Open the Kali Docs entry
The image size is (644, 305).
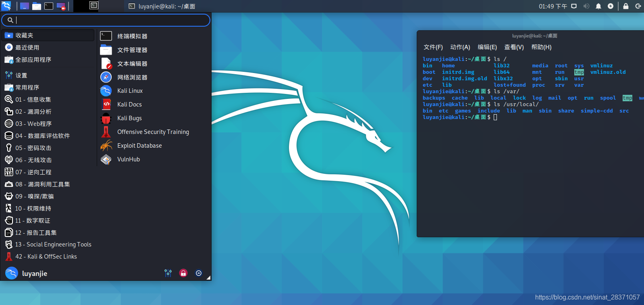154,104
